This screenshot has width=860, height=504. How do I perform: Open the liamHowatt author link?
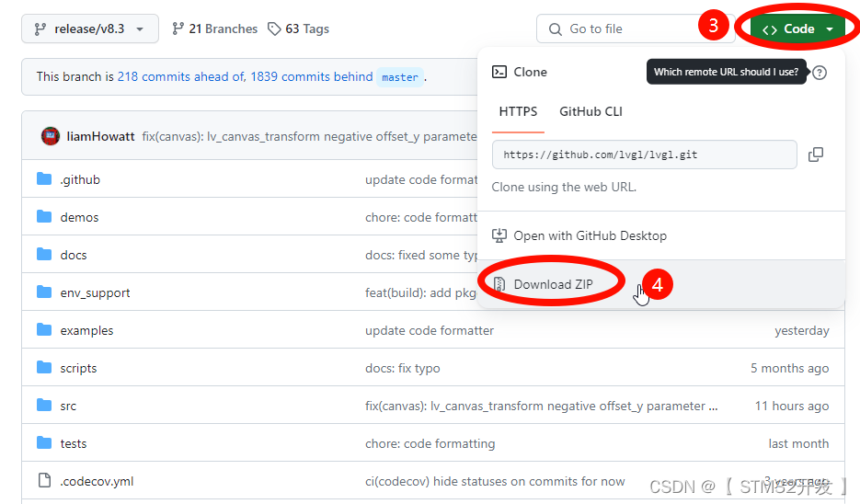click(x=100, y=136)
